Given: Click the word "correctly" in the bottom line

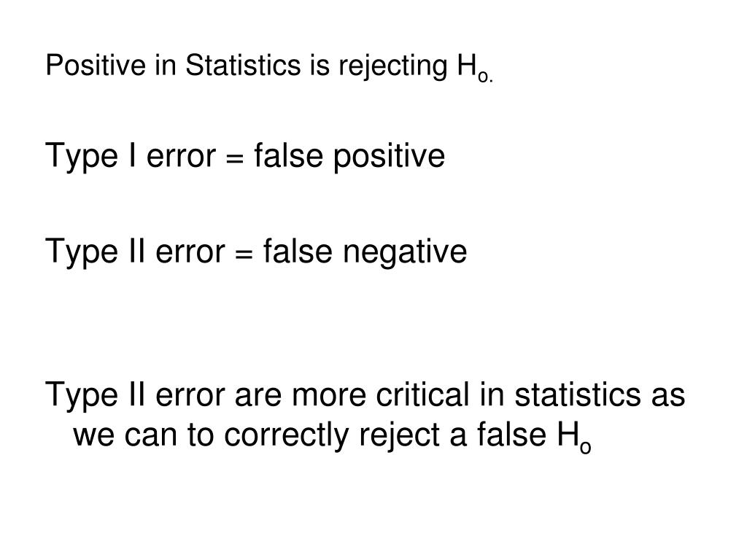Looking at the screenshot, I should 287,436.
